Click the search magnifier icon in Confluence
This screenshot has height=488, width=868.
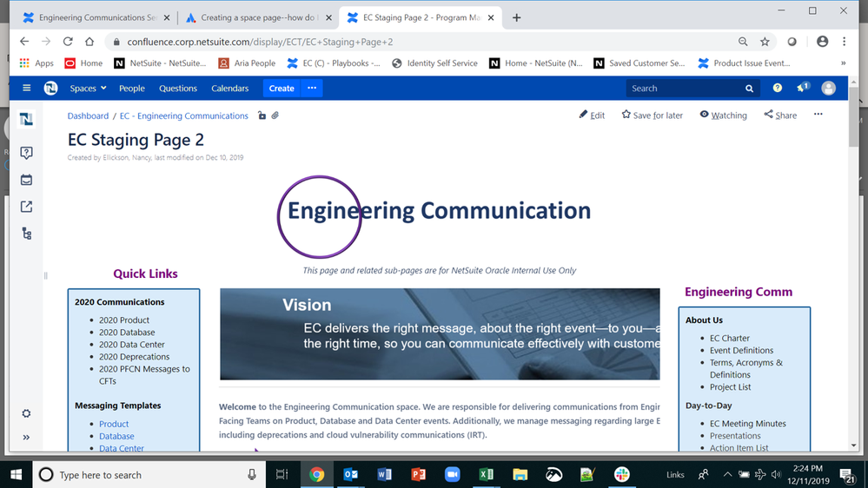coord(749,89)
